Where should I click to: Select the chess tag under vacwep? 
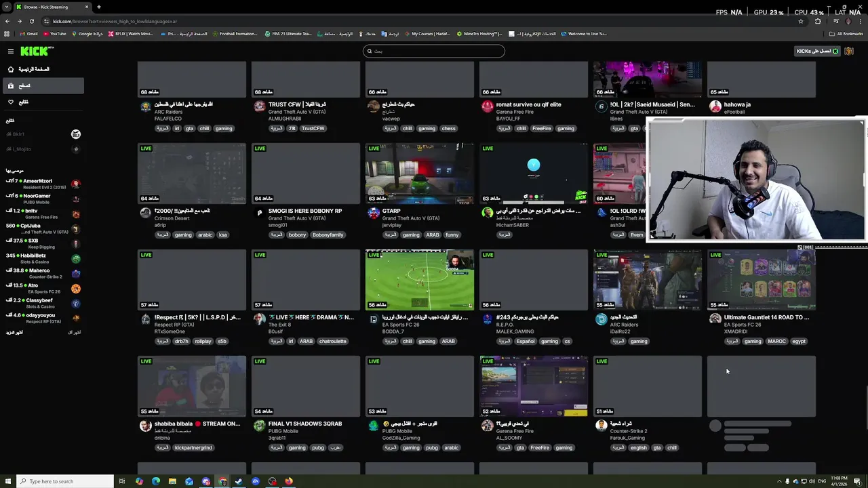click(x=449, y=128)
